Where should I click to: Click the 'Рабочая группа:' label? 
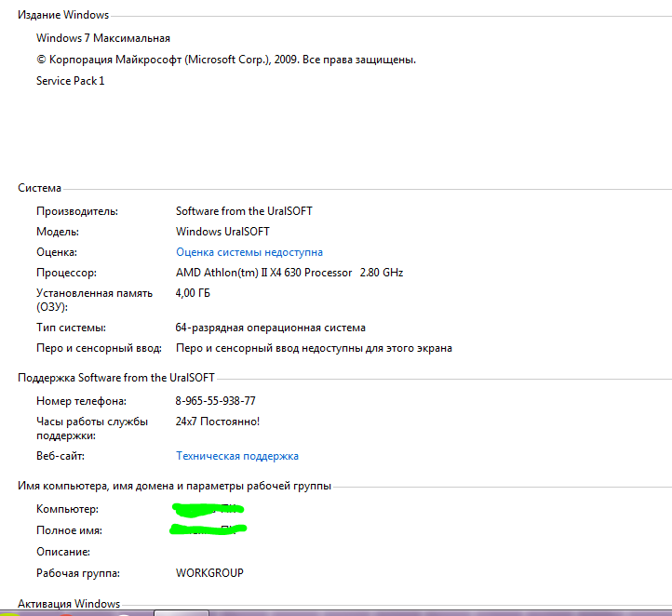(x=78, y=573)
